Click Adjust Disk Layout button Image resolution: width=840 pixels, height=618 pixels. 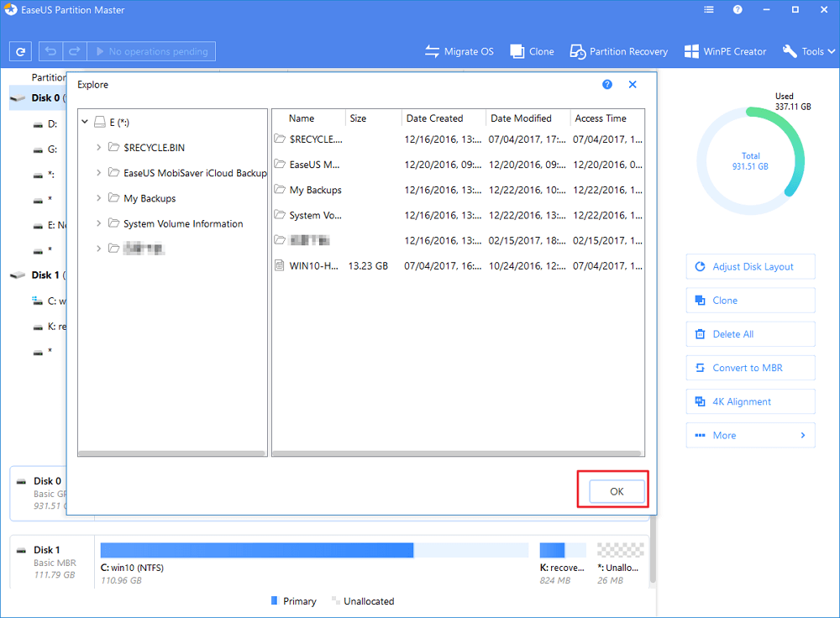point(750,267)
